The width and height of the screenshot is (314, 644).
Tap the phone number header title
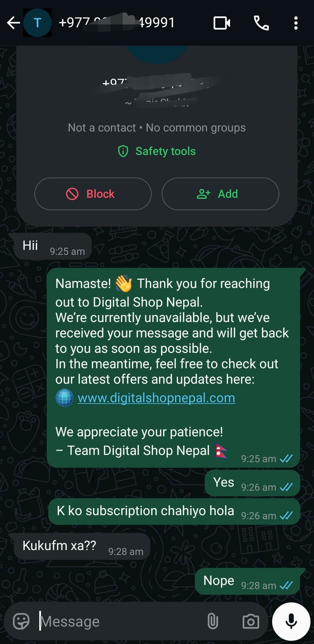(x=116, y=23)
